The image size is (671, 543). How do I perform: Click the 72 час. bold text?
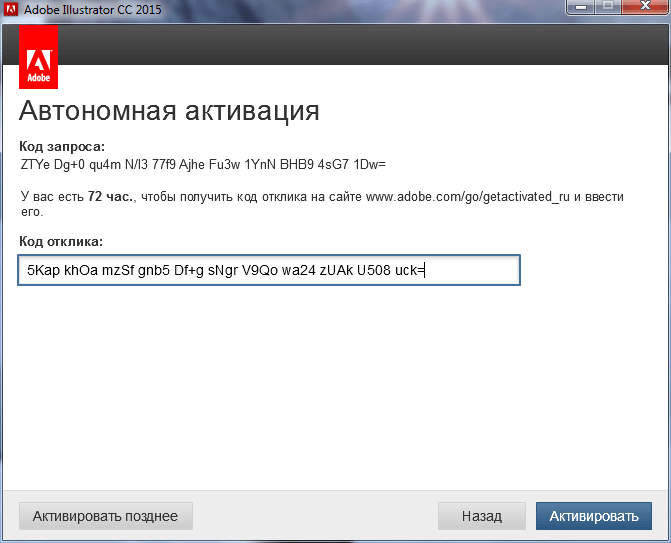pos(110,197)
